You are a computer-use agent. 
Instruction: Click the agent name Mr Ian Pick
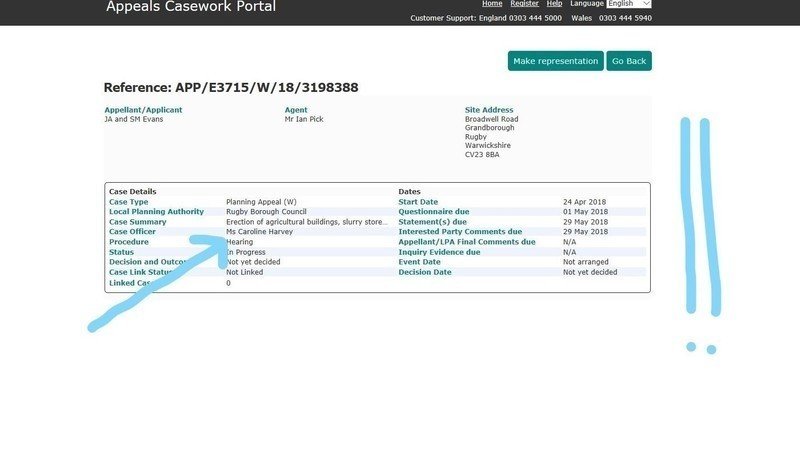click(305, 119)
